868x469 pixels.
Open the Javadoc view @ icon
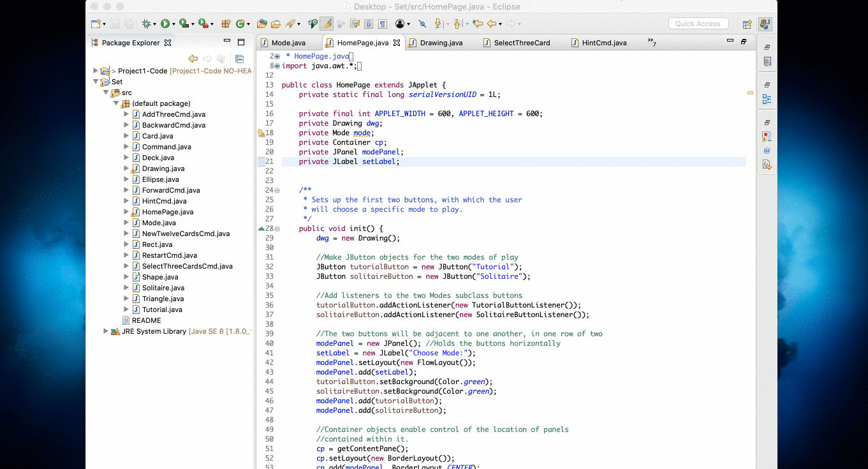(x=767, y=151)
